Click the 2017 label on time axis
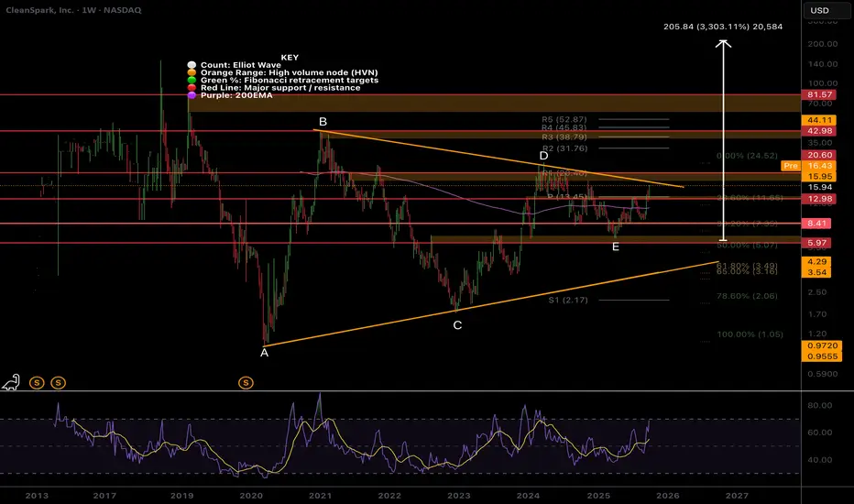The width and height of the screenshot is (854, 504). (x=104, y=496)
